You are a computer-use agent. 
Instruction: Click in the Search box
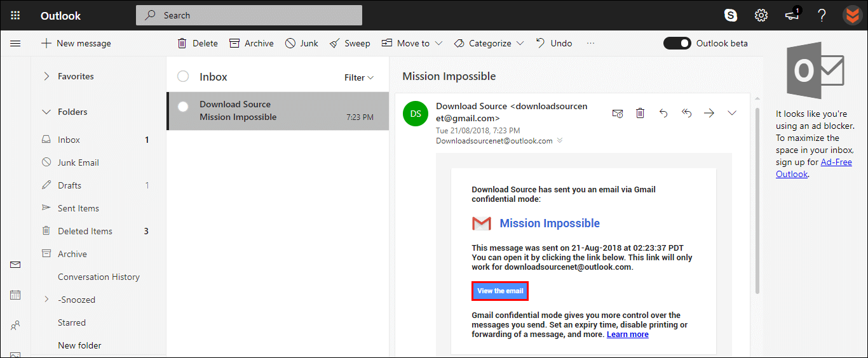pos(249,15)
